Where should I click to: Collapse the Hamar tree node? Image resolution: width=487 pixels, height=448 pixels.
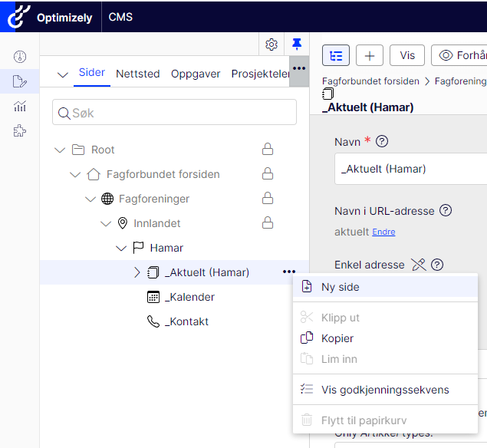(x=121, y=248)
